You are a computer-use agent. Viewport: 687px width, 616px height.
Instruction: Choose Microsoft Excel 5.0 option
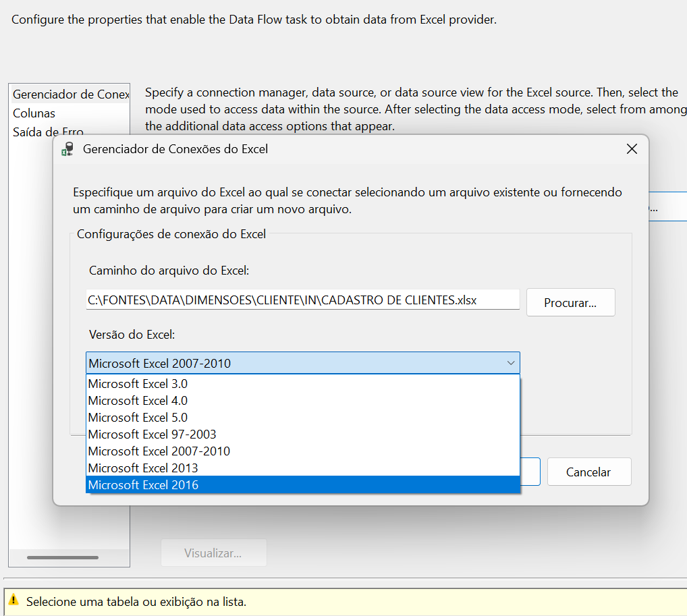click(303, 418)
